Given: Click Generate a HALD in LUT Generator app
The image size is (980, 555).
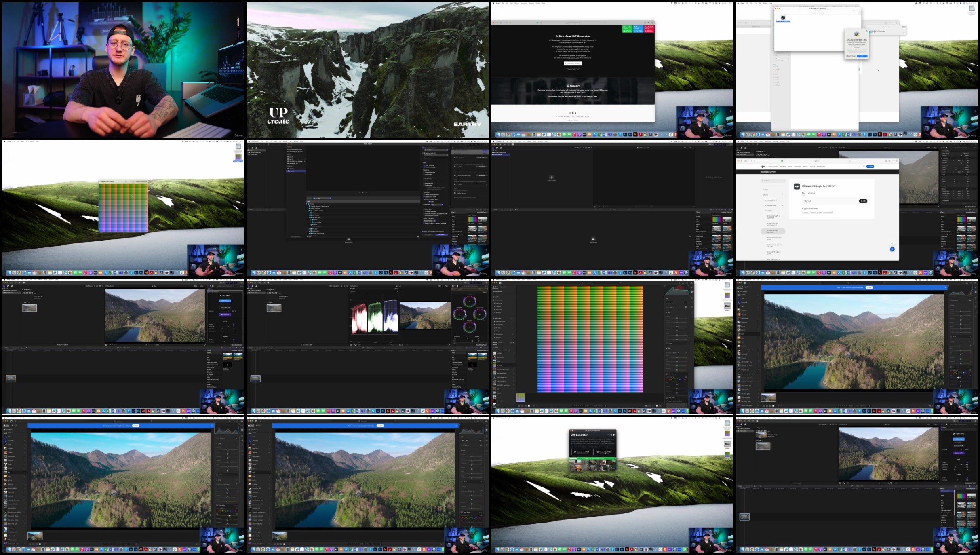Looking at the screenshot, I should click(582, 452).
